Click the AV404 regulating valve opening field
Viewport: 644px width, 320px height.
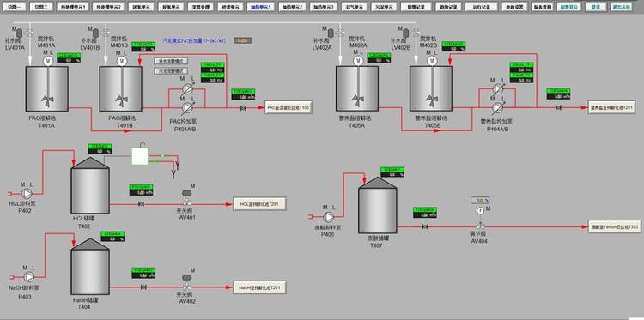tap(481, 201)
